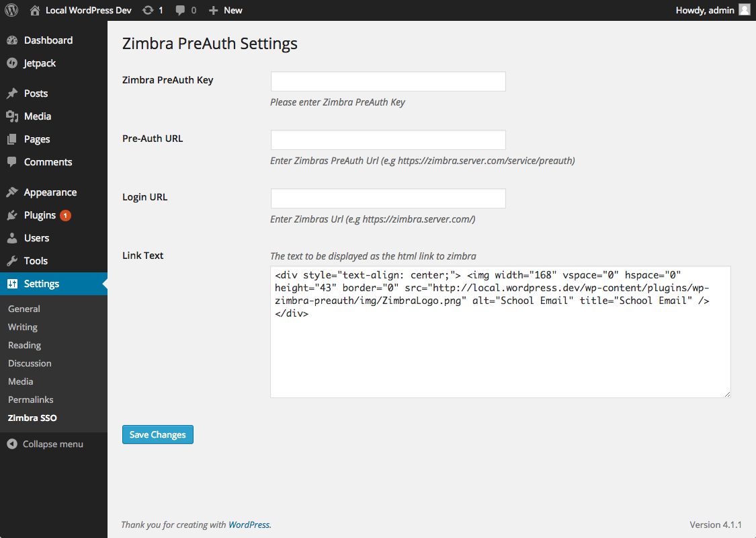Image resolution: width=756 pixels, height=538 pixels.
Task: Click the Tools wrench icon
Action: [x=12, y=260]
